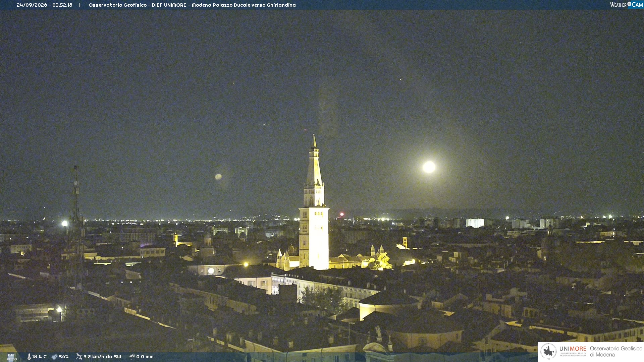Click the wind anemometer icon
Image resolution: width=644 pixels, height=362 pixels.
coord(79,357)
